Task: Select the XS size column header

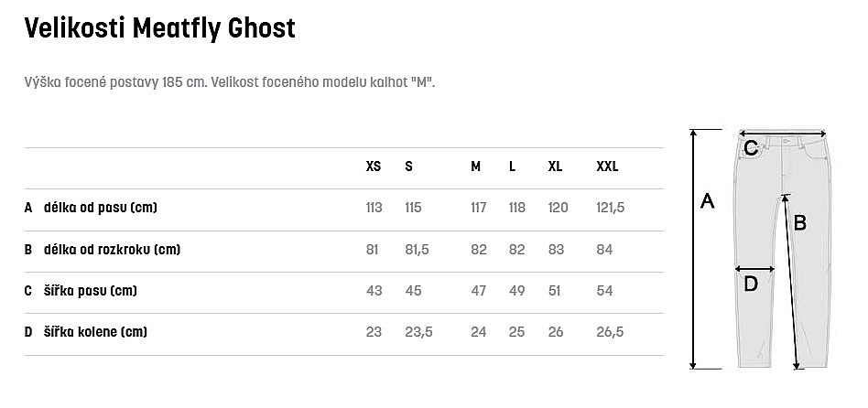Action: (x=374, y=166)
